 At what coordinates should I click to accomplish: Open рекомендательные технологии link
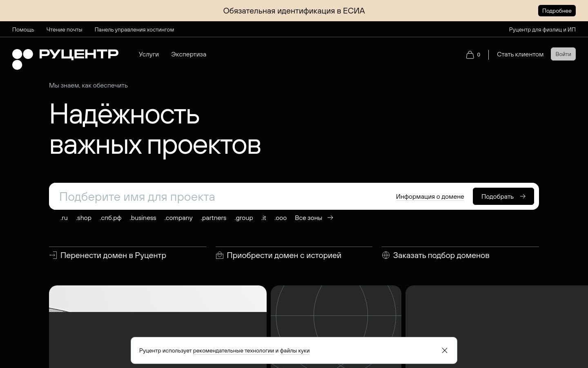tap(234, 350)
